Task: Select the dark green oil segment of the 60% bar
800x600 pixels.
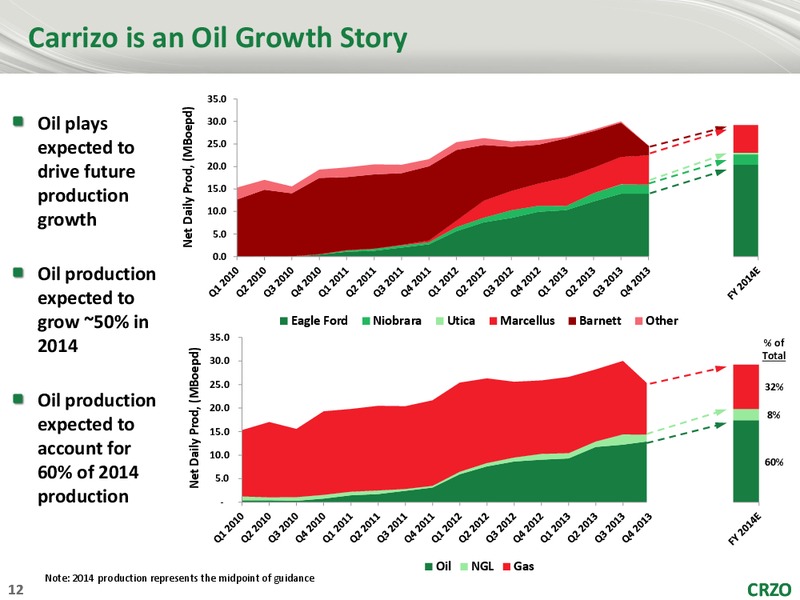Action: [746, 461]
